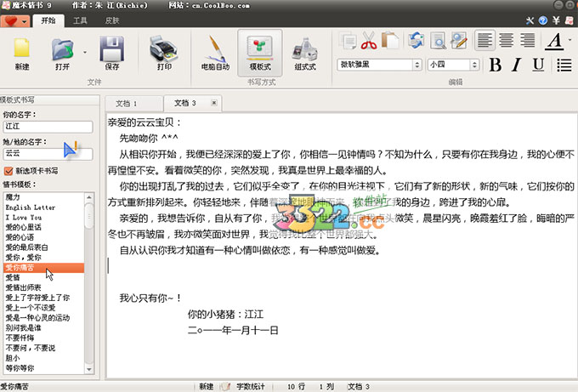The height and width of the screenshot is (392, 578).
Task: Toggle bullet list formatting
Action: [564, 65]
